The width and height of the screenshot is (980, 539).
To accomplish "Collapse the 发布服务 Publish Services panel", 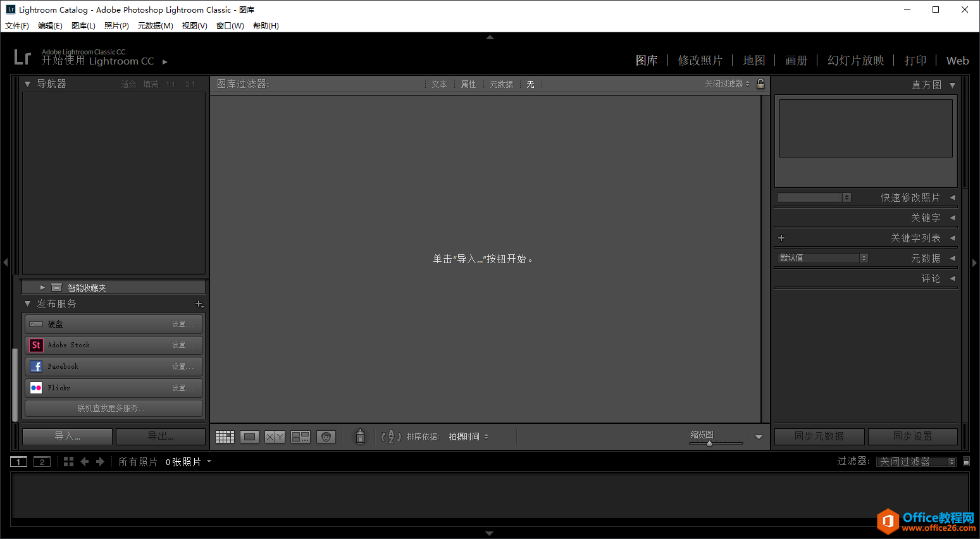I will pos(27,304).
